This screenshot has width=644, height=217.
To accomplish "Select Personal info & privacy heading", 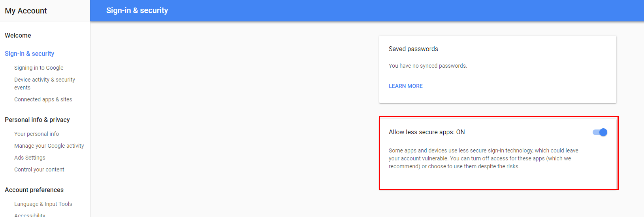I will click(x=37, y=120).
